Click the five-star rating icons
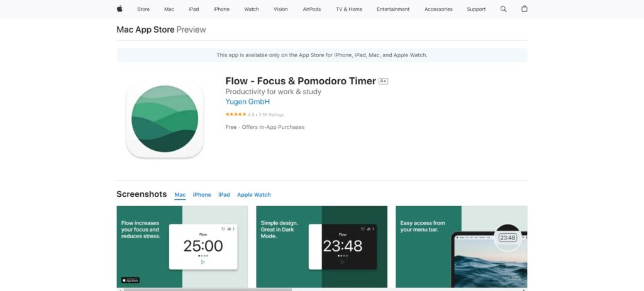Screen dimensions: 644x291 coord(236,114)
